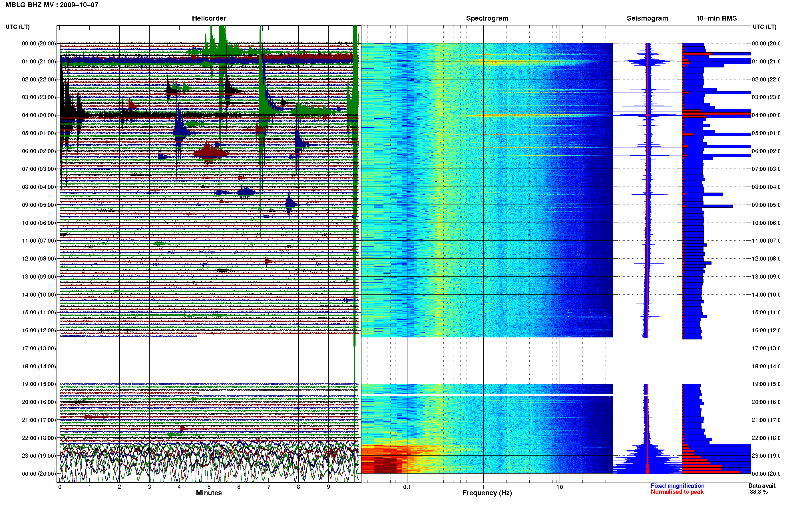Click the left 'UTC (LT)' axis label
Screen dimensions: 812x508
click(x=17, y=27)
